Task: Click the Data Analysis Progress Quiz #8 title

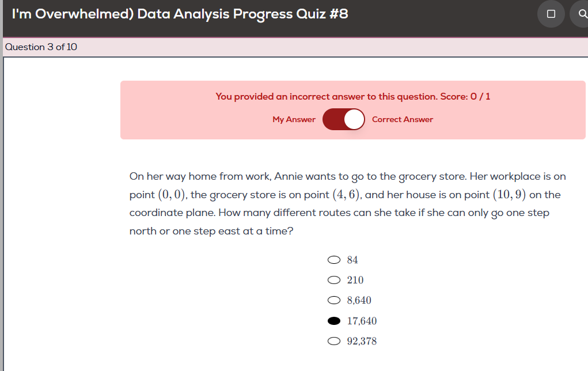Action: point(180,14)
